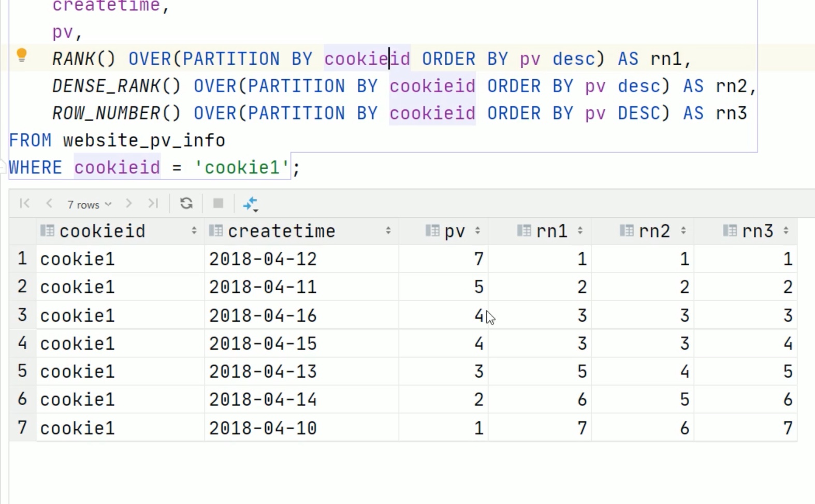The width and height of the screenshot is (815, 504).
Task: Click the cell with date 2018-04-10
Action: 301,428
